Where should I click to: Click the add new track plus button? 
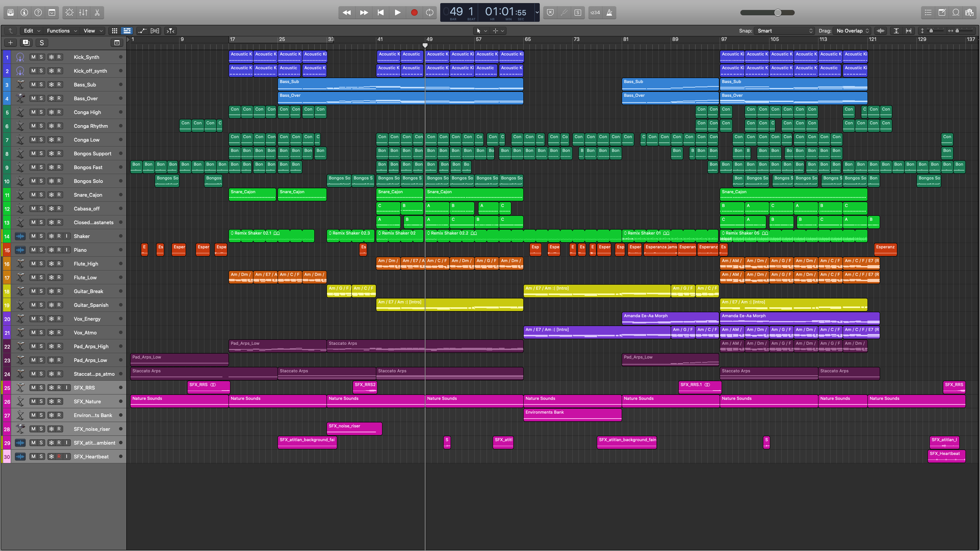click(x=10, y=42)
